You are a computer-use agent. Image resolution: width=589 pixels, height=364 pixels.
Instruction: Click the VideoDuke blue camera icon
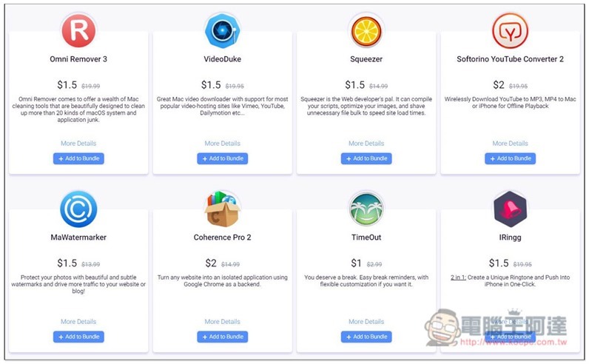[223, 30]
